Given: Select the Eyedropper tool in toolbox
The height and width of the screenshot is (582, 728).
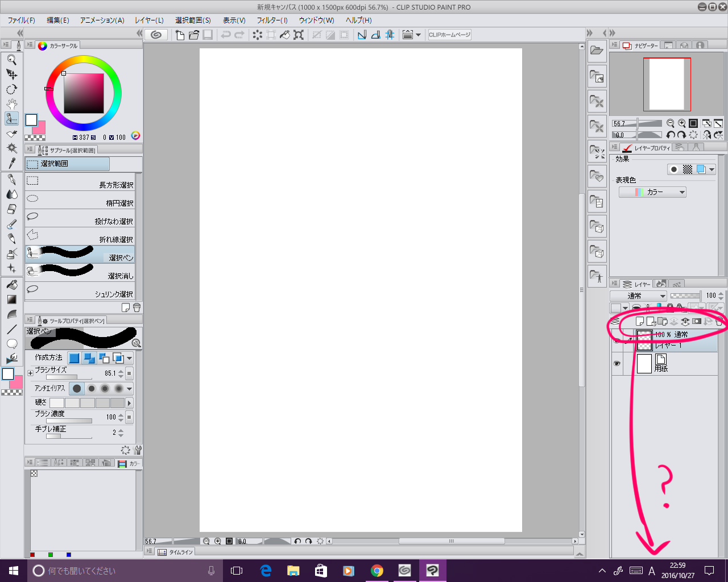Looking at the screenshot, I should point(11,163).
